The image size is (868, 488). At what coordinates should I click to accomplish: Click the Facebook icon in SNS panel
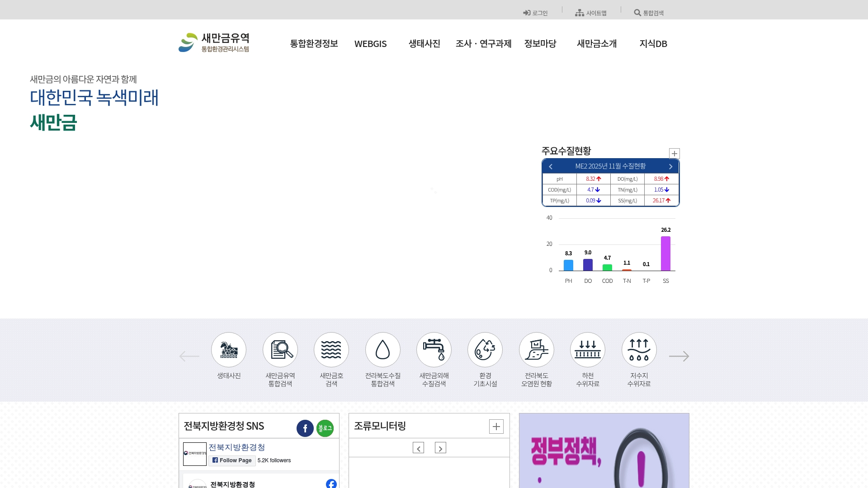305,428
